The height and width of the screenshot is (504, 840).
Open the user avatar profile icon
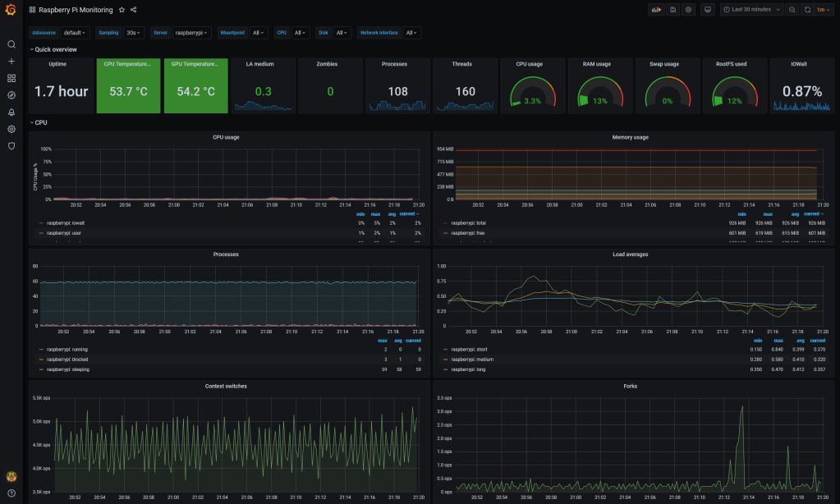[x=11, y=476]
